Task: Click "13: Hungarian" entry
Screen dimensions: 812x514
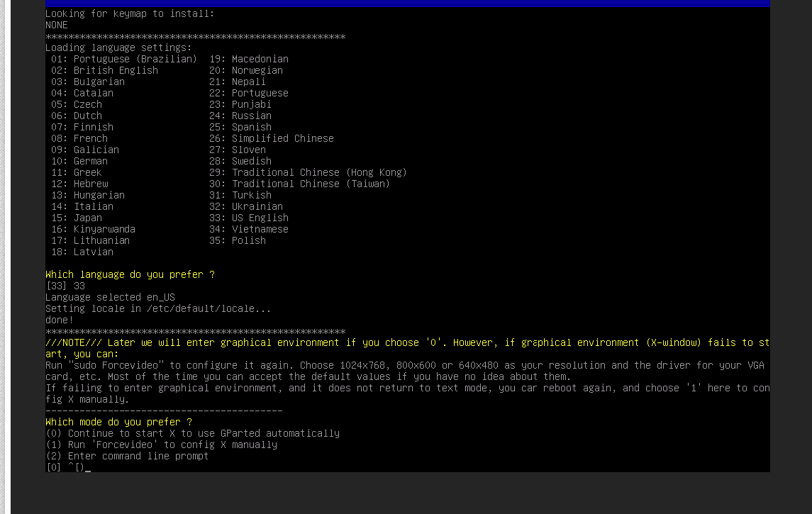Action: [88, 196]
